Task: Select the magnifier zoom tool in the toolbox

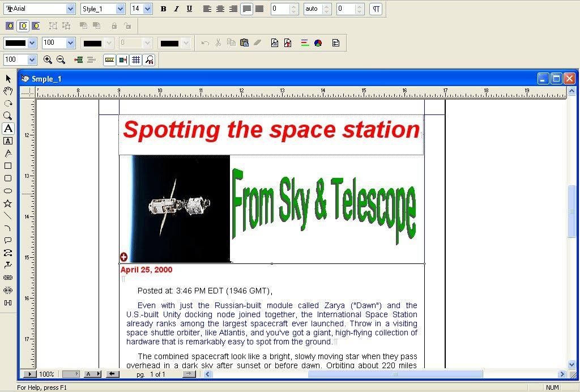Action: click(8, 116)
